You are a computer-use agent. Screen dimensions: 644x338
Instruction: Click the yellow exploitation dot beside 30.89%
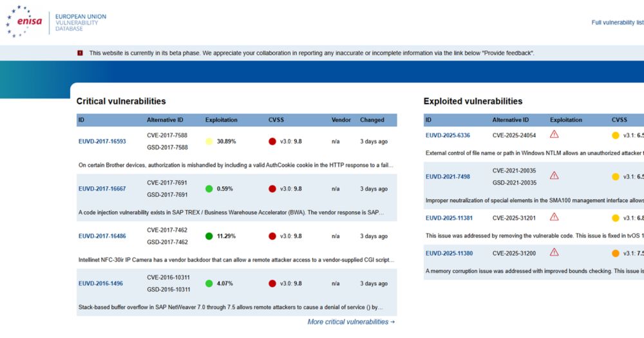click(x=209, y=141)
